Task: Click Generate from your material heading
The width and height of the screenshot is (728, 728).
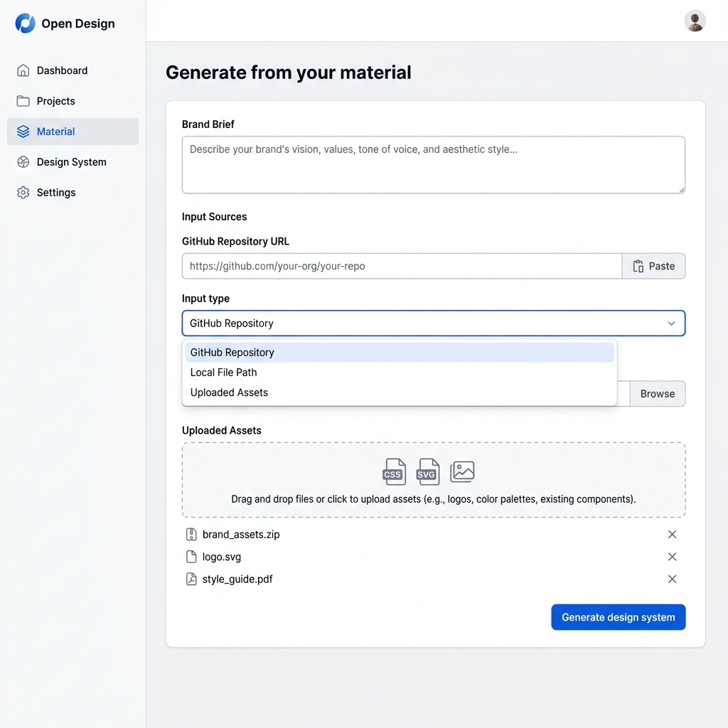Action: (x=289, y=73)
